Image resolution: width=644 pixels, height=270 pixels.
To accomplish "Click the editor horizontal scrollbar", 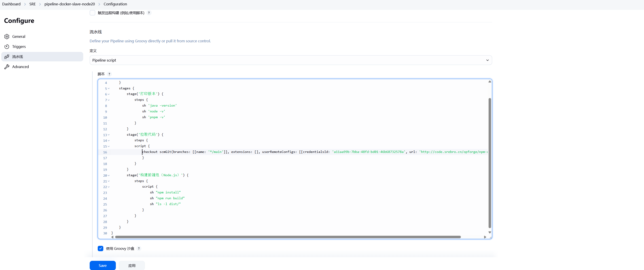I will pos(288,237).
